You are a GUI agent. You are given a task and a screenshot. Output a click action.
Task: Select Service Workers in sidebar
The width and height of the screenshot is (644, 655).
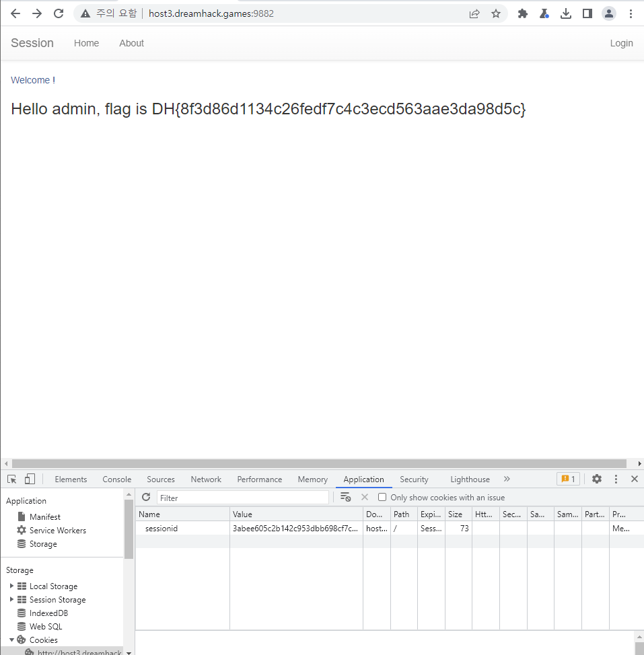pos(51,530)
